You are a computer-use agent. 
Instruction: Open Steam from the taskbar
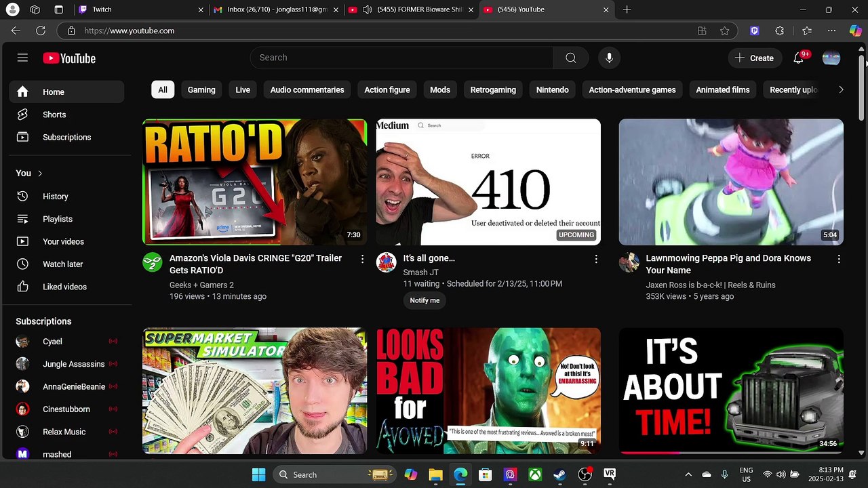pos(559,474)
